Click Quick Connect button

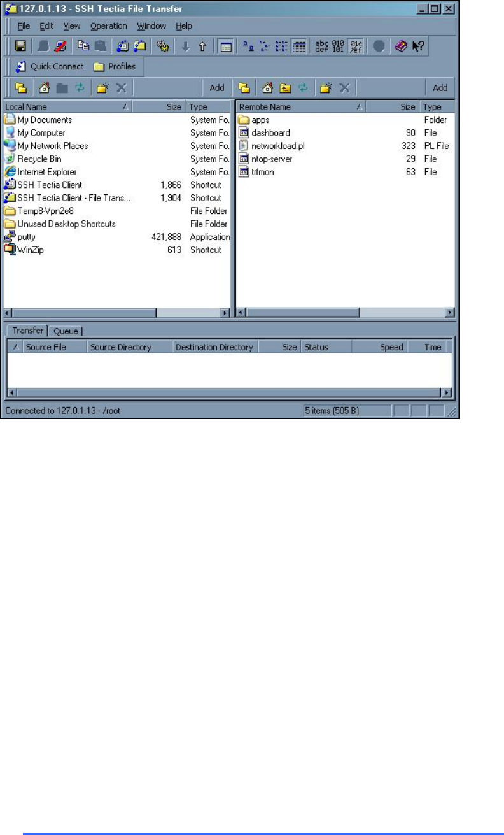point(48,66)
